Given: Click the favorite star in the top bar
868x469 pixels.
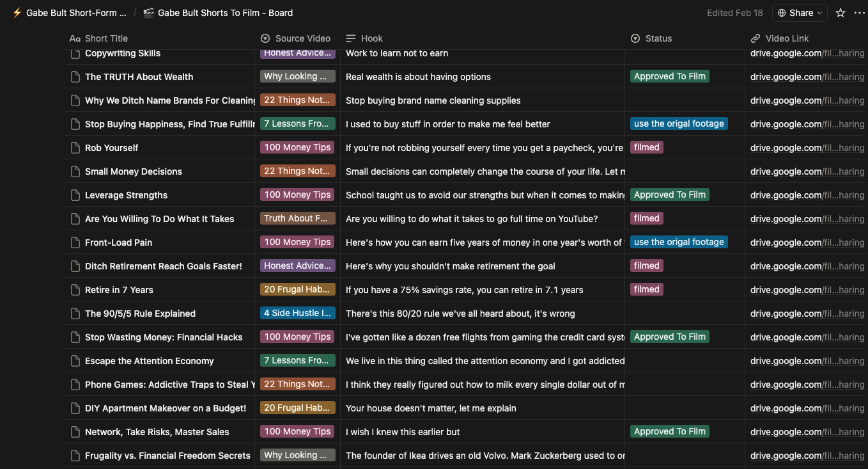Looking at the screenshot, I should coord(841,12).
